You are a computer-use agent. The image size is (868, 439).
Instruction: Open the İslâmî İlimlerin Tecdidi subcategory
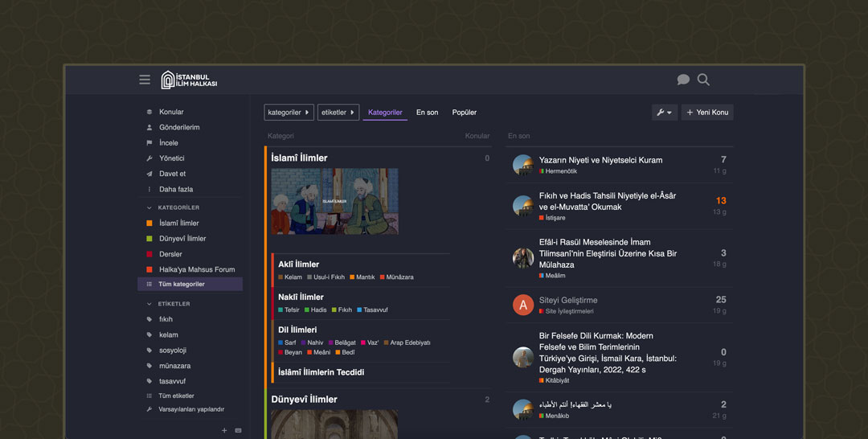coord(321,372)
